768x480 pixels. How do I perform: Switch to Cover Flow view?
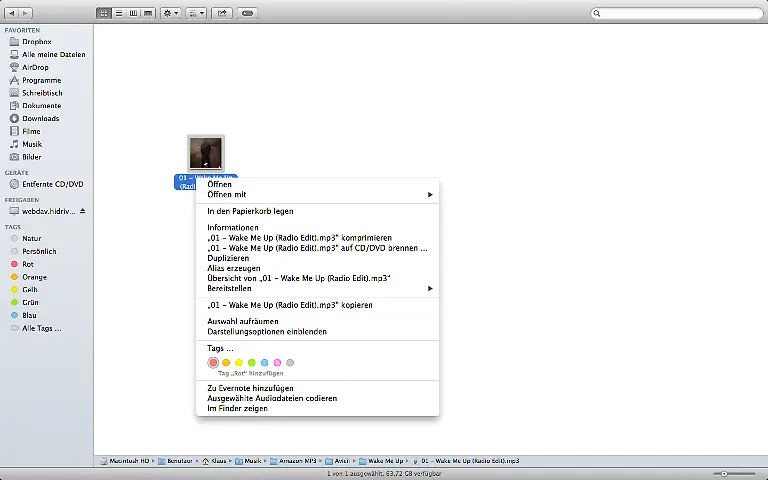tap(148, 13)
